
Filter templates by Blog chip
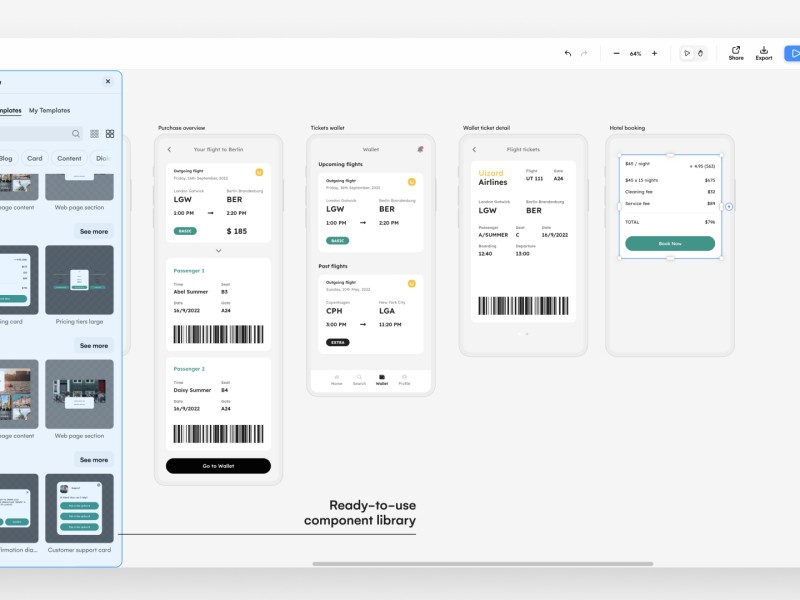pyautogui.click(x=7, y=158)
